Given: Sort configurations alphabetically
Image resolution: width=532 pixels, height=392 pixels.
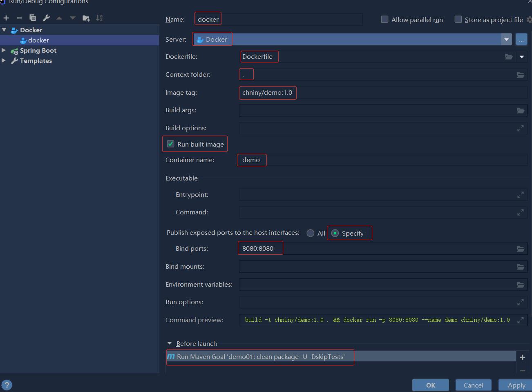Looking at the screenshot, I should 99,18.
